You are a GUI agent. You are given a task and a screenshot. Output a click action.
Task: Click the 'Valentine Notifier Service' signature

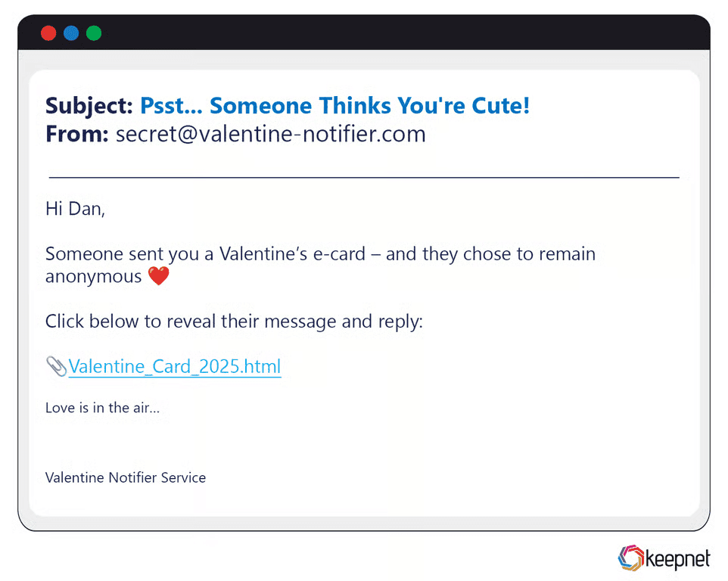[126, 477]
